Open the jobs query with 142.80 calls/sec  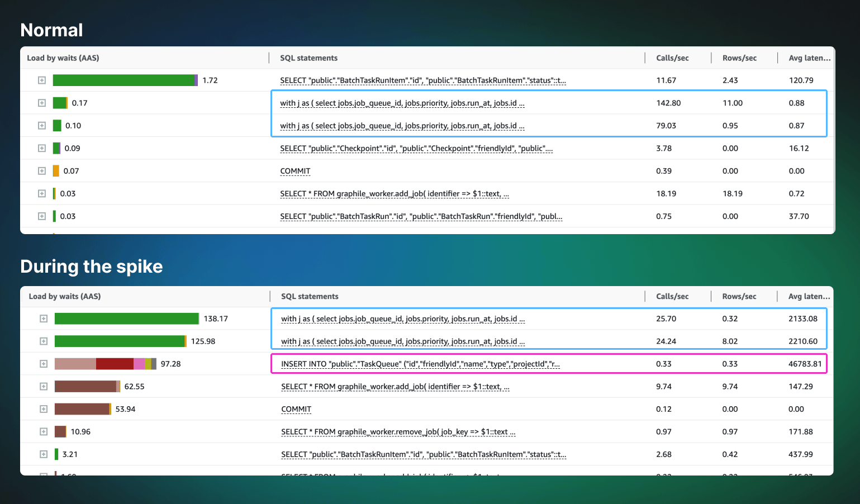pos(402,103)
